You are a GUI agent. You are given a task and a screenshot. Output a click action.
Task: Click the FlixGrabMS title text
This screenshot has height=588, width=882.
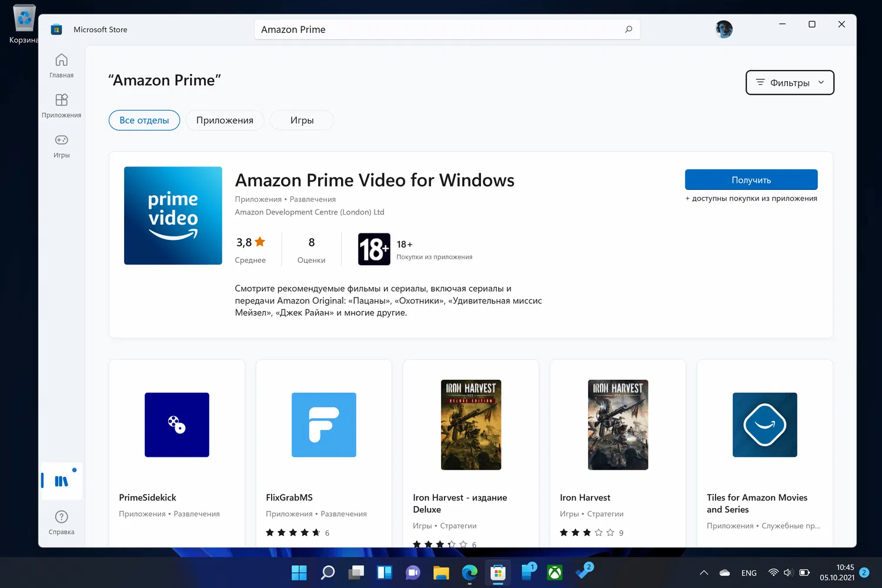(x=289, y=497)
